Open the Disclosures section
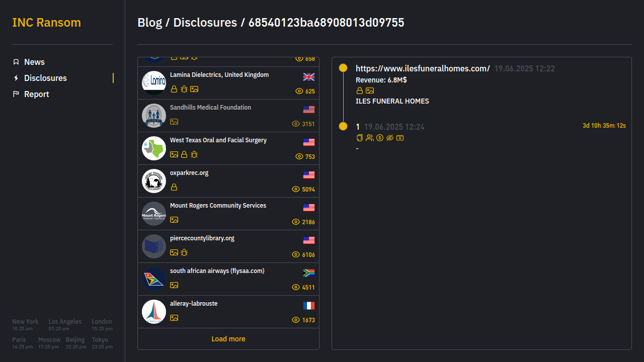Viewport: 644px width, 362px height. 45,78
